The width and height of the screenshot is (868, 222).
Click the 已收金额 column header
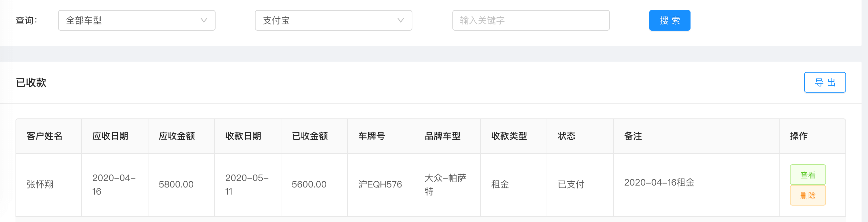309,136
